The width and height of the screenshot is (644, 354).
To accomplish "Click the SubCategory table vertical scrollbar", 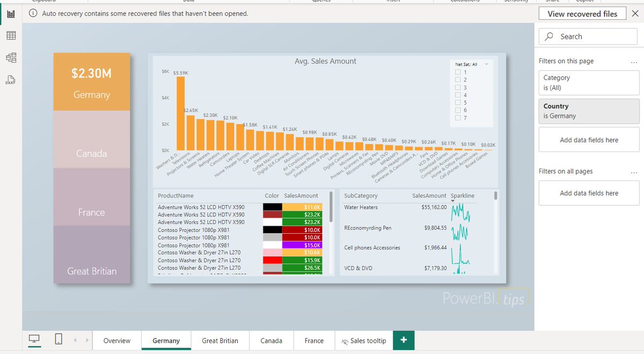I will (x=496, y=195).
